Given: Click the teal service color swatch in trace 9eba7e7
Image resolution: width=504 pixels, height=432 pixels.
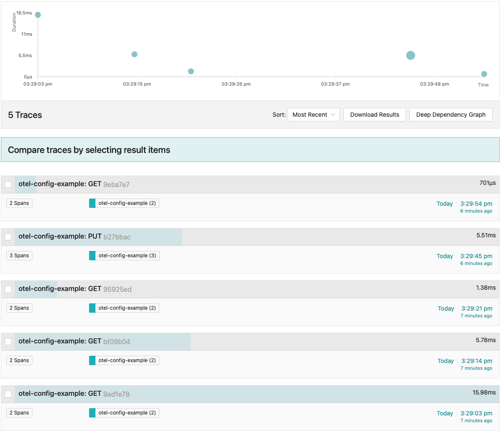Looking at the screenshot, I should click(x=92, y=203).
